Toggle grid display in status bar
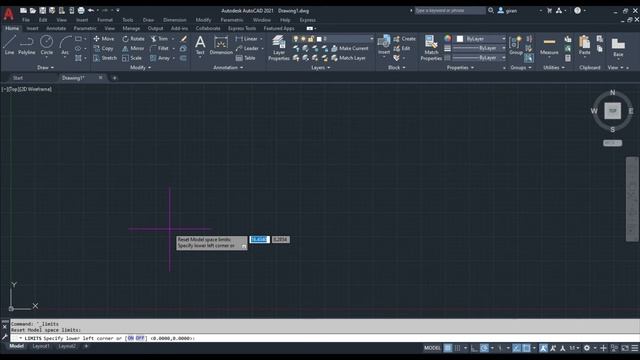The width and height of the screenshot is (640, 360). [448, 348]
